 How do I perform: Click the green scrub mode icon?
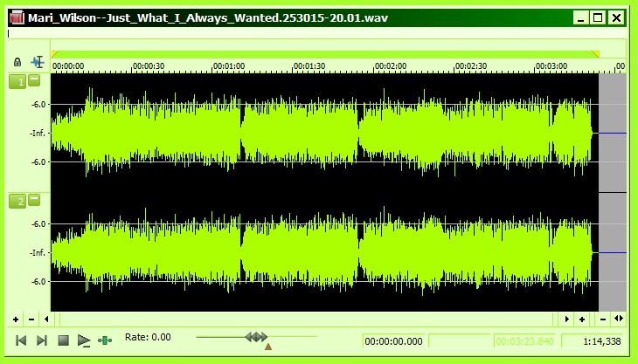(x=105, y=340)
